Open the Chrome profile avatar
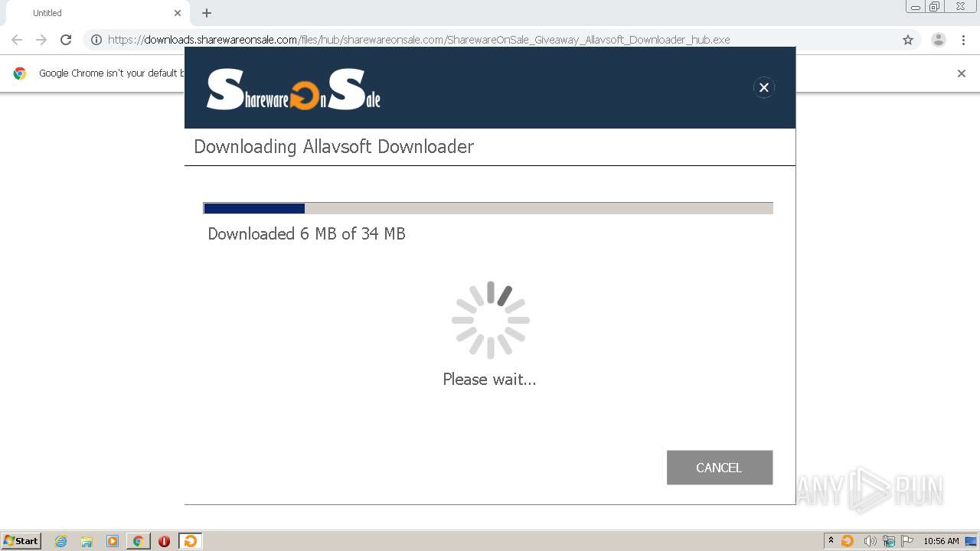The width and height of the screenshot is (980, 551). 939,40
